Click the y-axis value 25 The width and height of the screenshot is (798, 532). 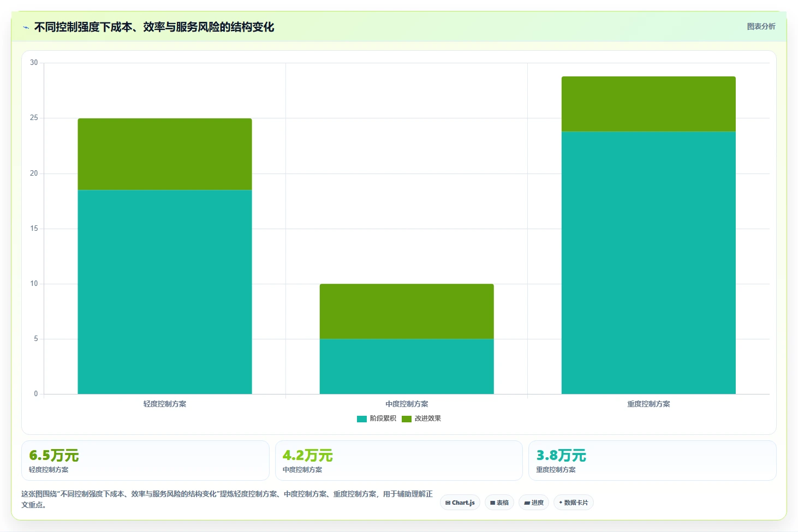coord(34,118)
